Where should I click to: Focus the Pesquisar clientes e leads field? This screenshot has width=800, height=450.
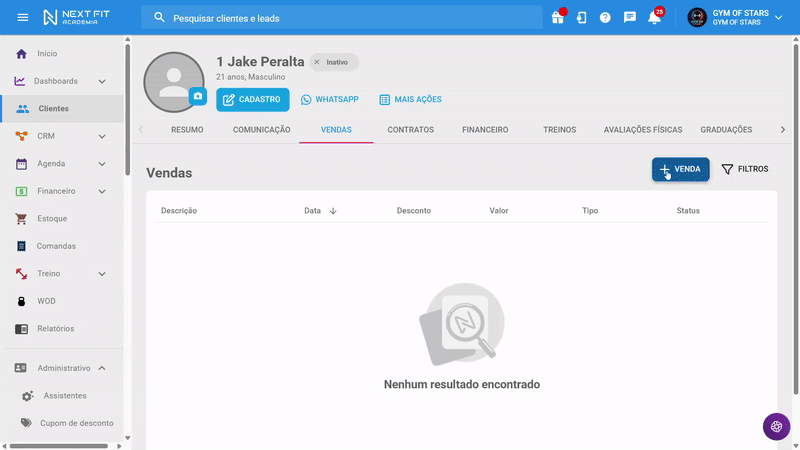(x=342, y=18)
